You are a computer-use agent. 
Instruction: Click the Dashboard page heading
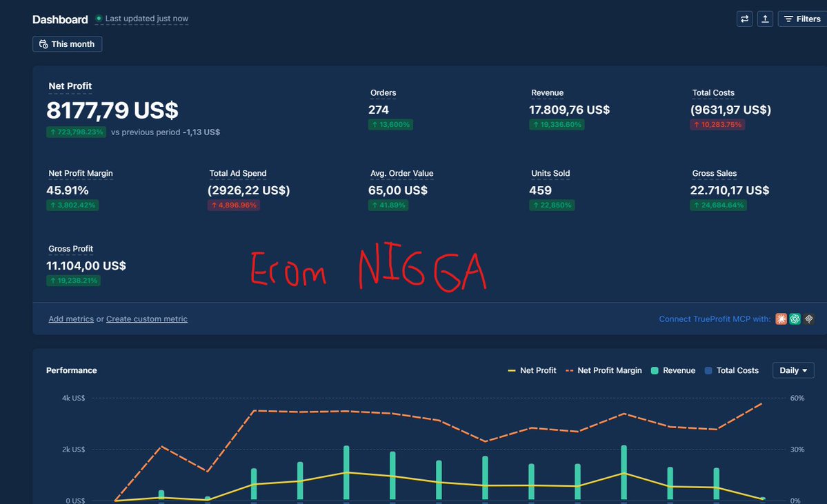coord(60,19)
